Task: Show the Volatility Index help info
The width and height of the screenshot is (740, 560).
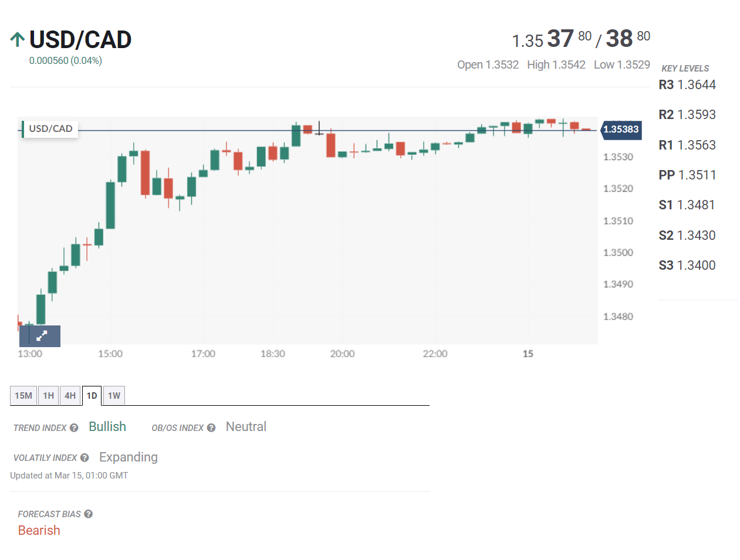Action: 85,458
